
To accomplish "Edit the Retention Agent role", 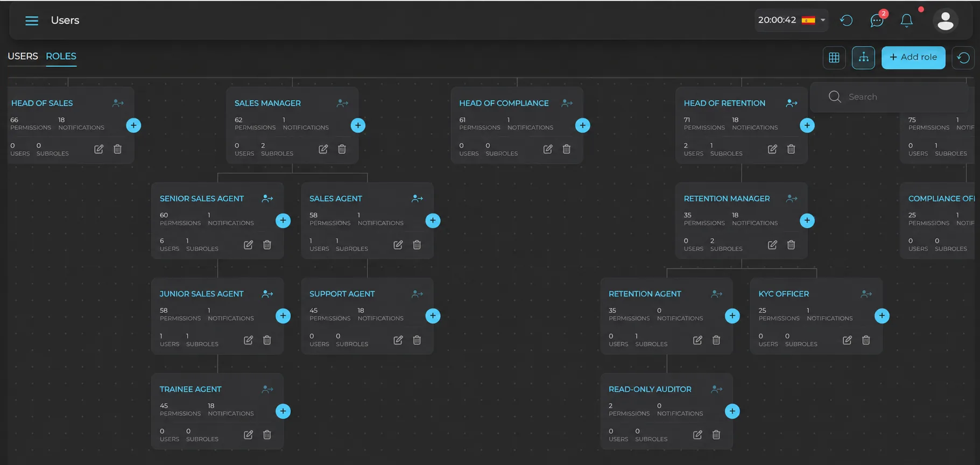I will pos(697,340).
